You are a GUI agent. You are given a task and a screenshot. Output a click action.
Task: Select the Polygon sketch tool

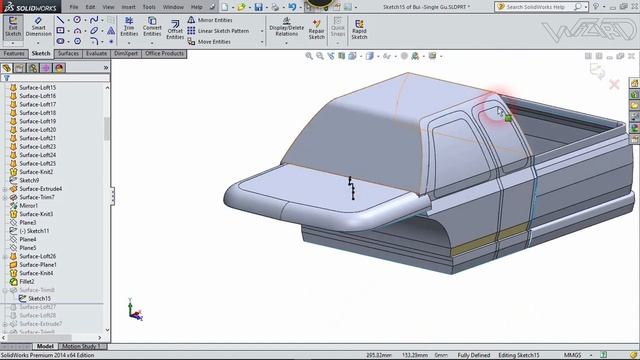[77, 41]
